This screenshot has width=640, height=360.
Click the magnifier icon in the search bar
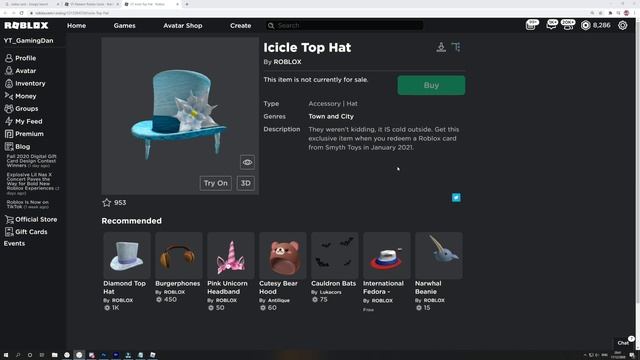pos(271,25)
